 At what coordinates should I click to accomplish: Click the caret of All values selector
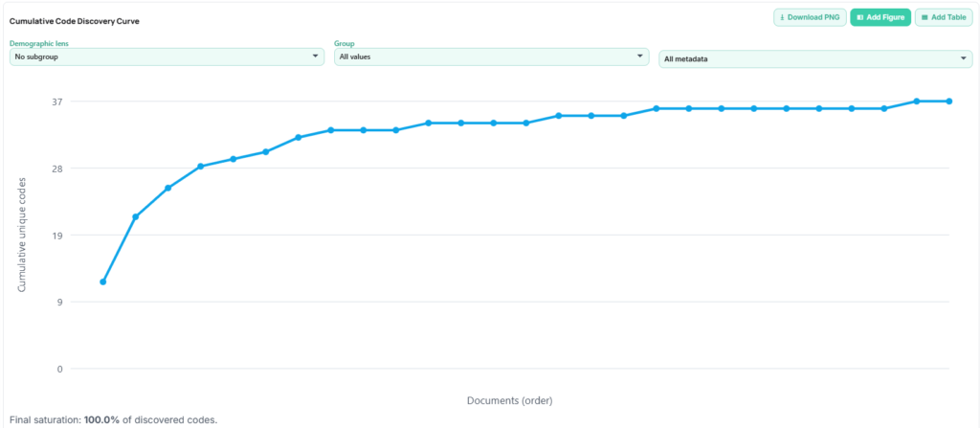pos(639,56)
